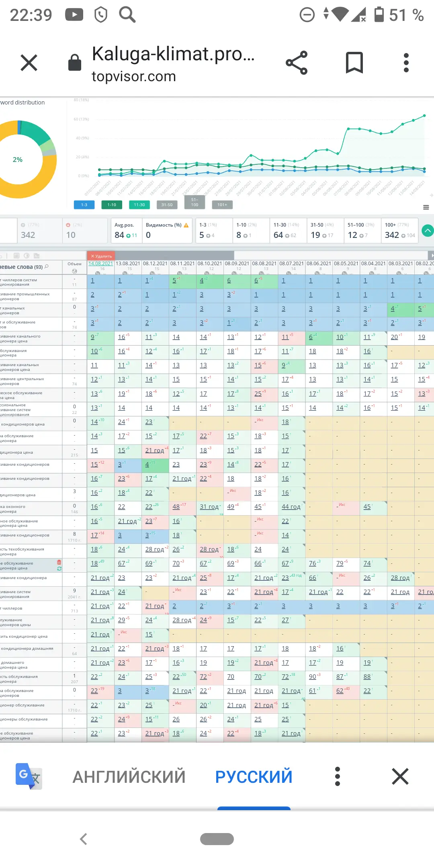Image resolution: width=434 pixels, height=868 pixels.
Task: Refresh the highlighted keyword row position
Action: [59, 569]
